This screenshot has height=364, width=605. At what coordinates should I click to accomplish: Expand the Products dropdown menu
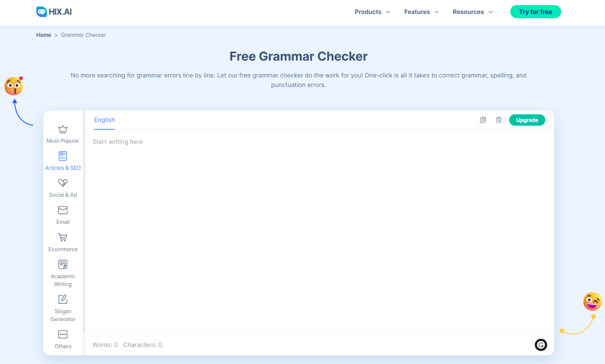click(x=371, y=12)
